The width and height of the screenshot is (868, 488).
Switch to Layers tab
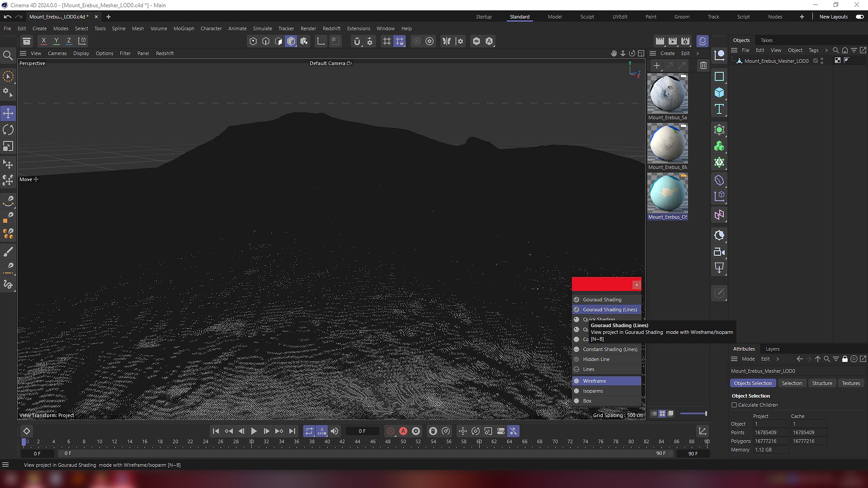(772, 349)
